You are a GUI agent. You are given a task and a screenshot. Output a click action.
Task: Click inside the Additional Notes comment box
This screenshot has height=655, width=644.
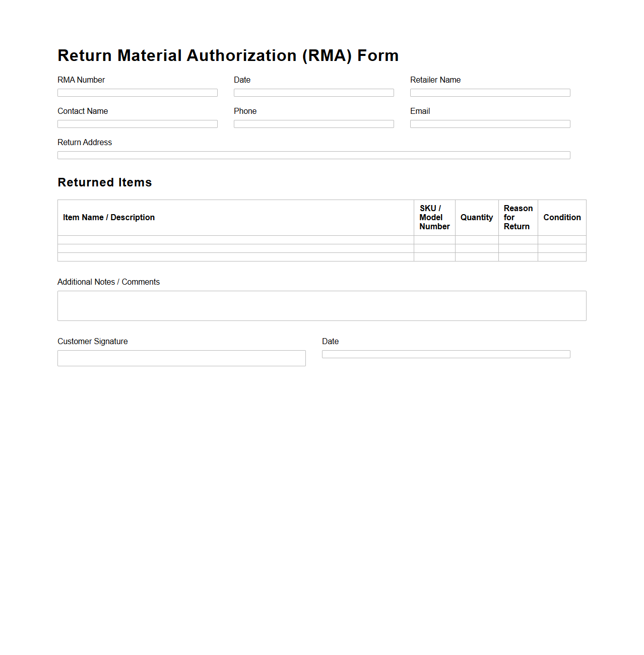[x=321, y=305]
